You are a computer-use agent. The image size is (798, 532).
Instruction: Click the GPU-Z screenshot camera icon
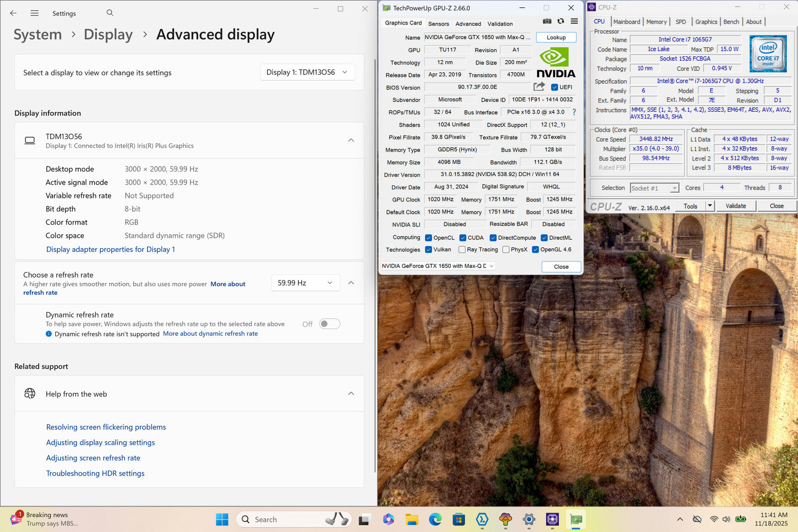click(x=547, y=21)
